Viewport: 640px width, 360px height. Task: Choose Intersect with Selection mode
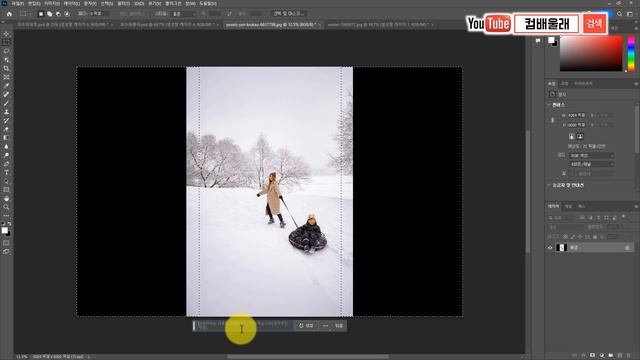[x=67, y=14]
